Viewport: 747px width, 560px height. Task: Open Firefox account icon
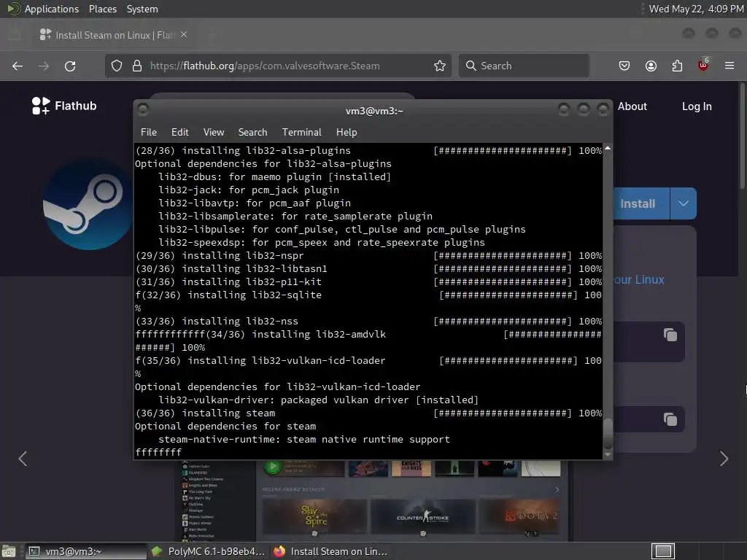[651, 66]
